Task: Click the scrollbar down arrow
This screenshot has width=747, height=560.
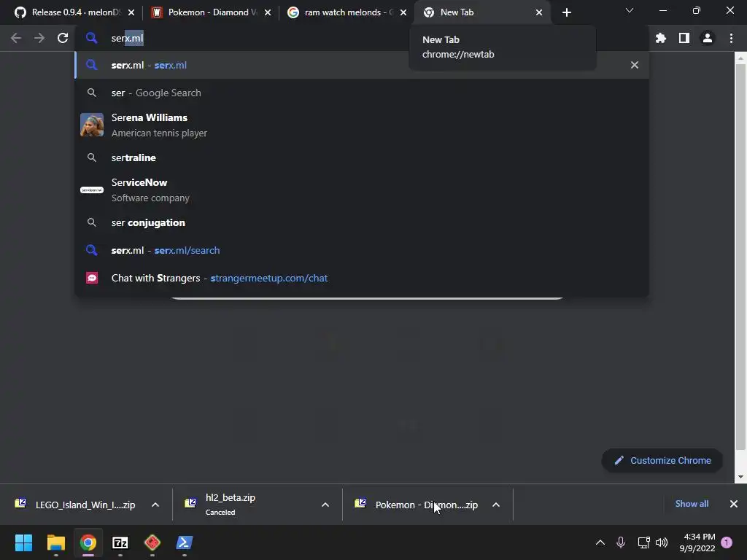Action: 740,477
